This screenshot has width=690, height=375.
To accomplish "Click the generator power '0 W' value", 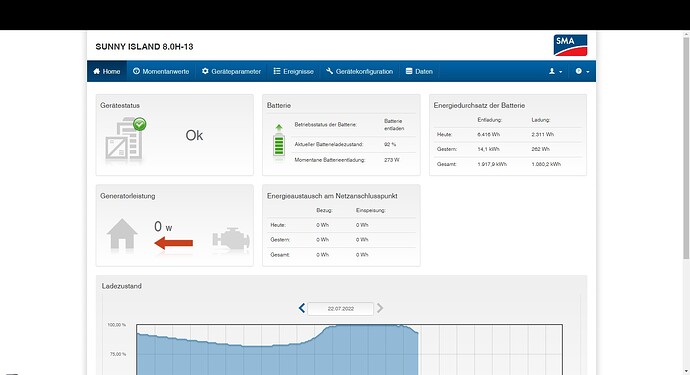I will tap(163, 227).
